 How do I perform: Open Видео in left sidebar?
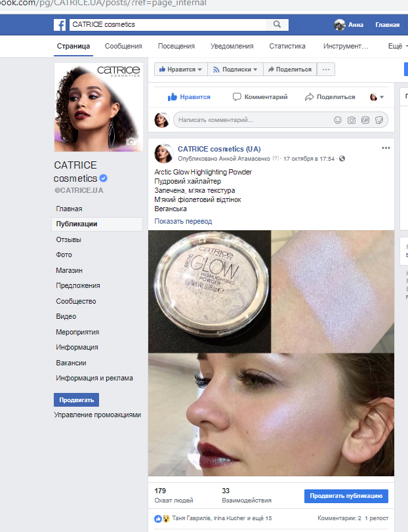point(66,316)
